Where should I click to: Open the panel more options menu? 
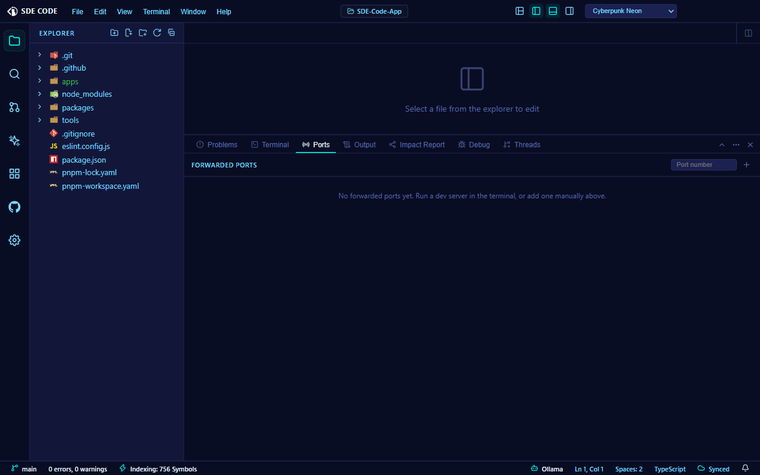point(736,144)
